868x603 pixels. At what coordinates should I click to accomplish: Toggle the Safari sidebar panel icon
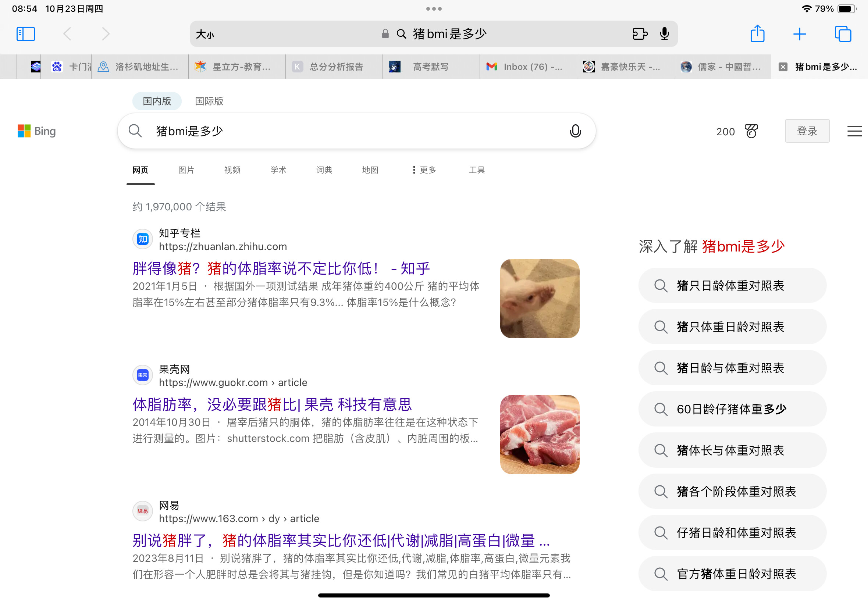pos(26,34)
